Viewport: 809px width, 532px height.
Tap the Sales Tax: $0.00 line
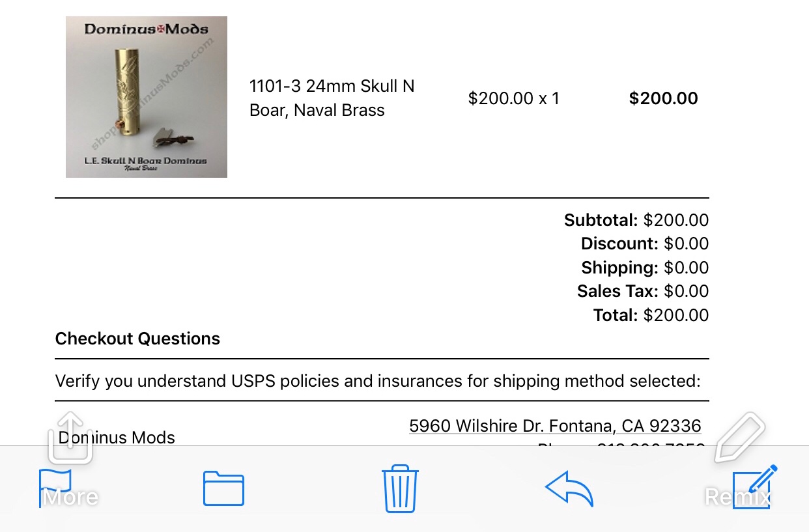tap(642, 291)
